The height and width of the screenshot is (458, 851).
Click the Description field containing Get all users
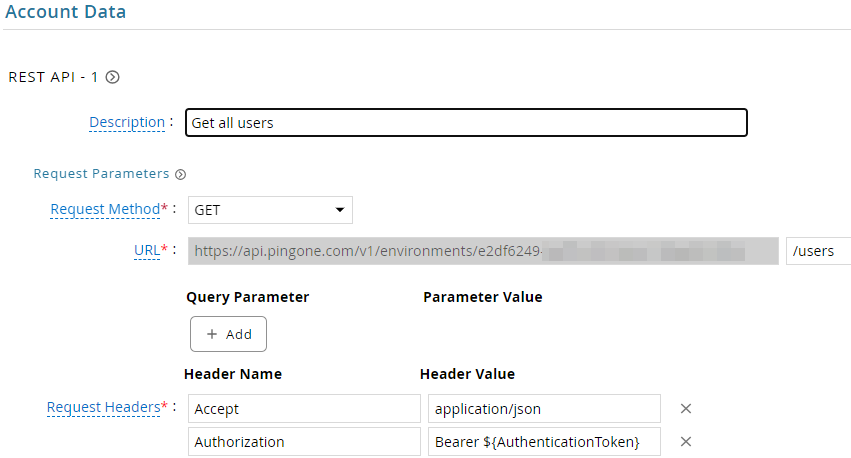tap(466, 123)
